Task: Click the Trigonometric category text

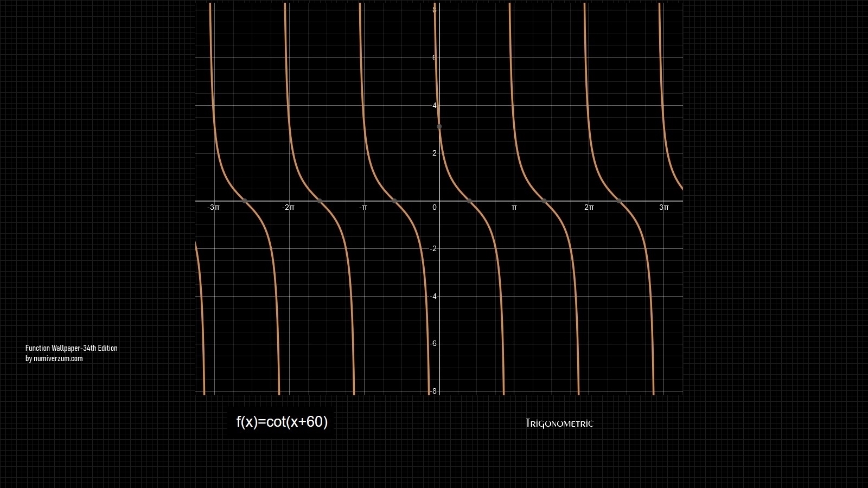Action: [x=559, y=423]
